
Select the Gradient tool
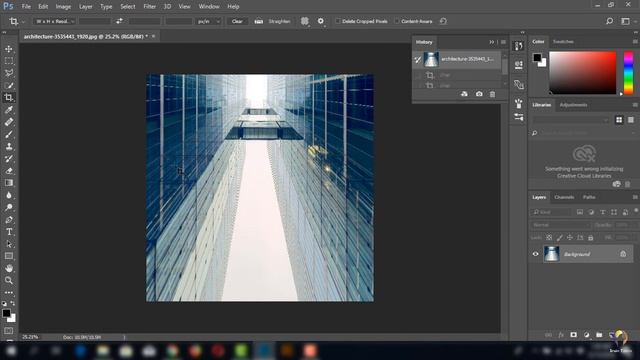pyautogui.click(x=9, y=183)
